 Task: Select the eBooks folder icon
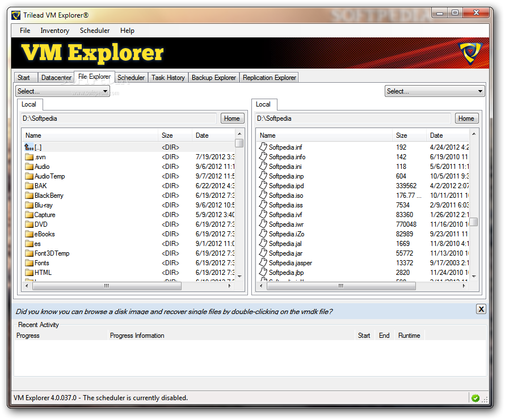tap(30, 234)
